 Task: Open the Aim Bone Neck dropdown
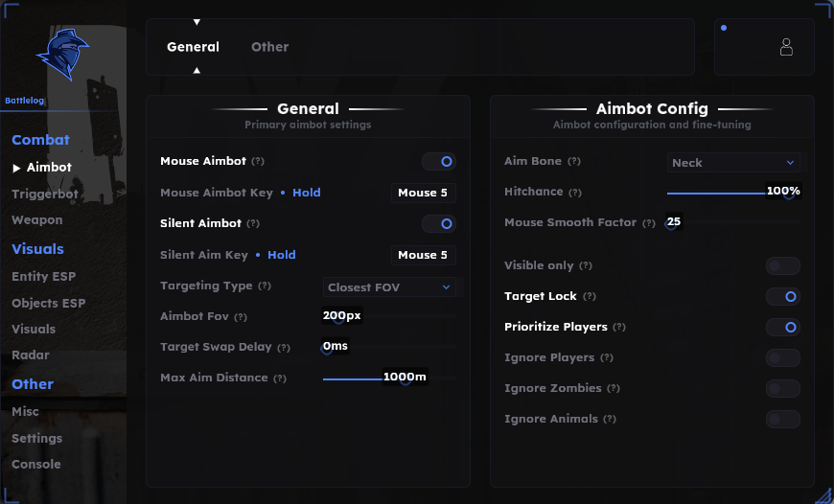click(x=733, y=163)
